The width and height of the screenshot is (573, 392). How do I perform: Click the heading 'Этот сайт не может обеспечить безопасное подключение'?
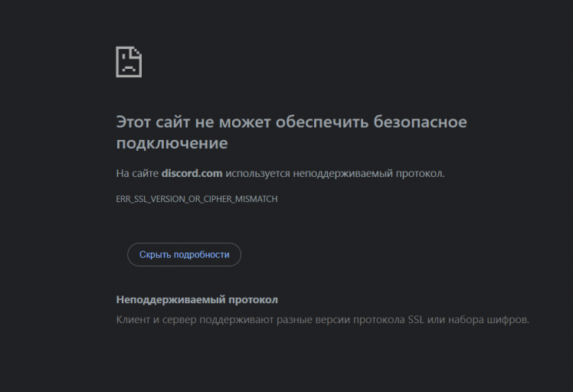[x=291, y=132]
